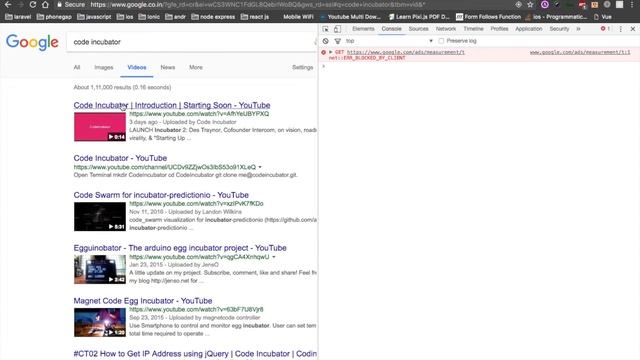Open the purple circular extension icon
The image size is (640, 360).
(x=544, y=4)
